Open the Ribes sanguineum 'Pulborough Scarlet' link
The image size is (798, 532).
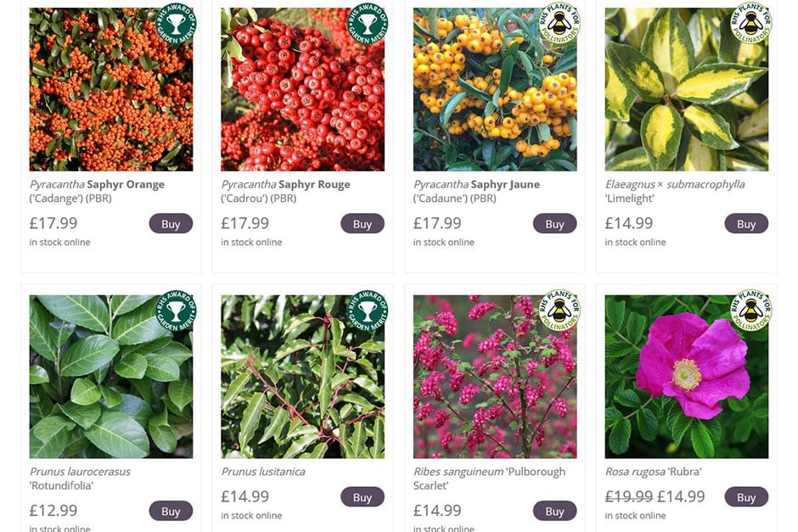point(489,478)
